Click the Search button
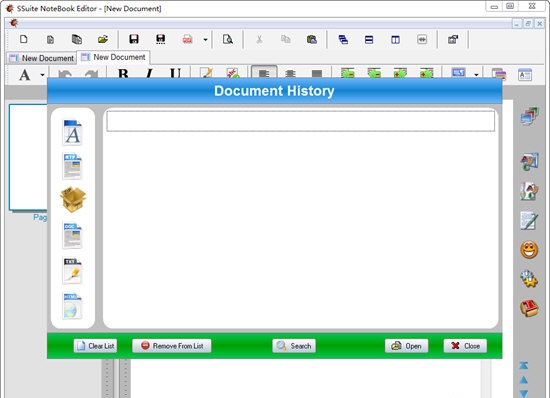 (294, 346)
